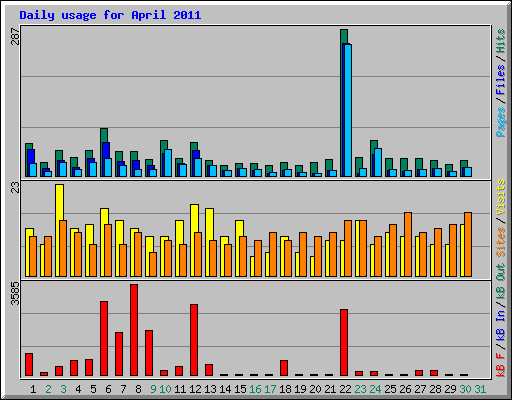Click the cyan Pages bar for day 10
Screen dimensions: 512x400
[x=168, y=163]
